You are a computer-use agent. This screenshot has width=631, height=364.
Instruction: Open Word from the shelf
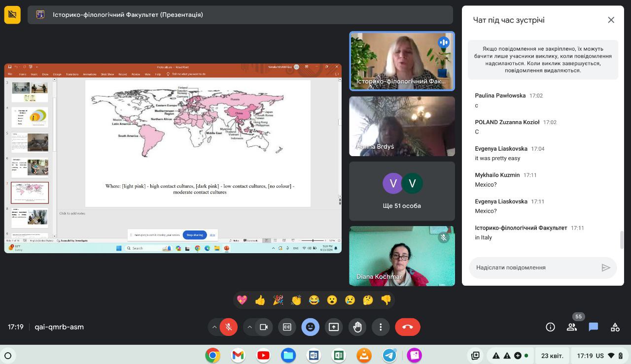[x=314, y=355]
